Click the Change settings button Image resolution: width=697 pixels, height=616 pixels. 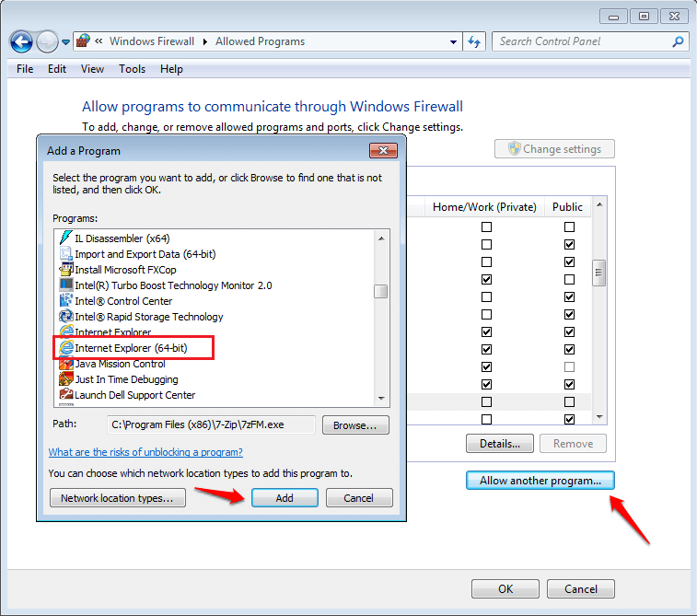click(554, 149)
